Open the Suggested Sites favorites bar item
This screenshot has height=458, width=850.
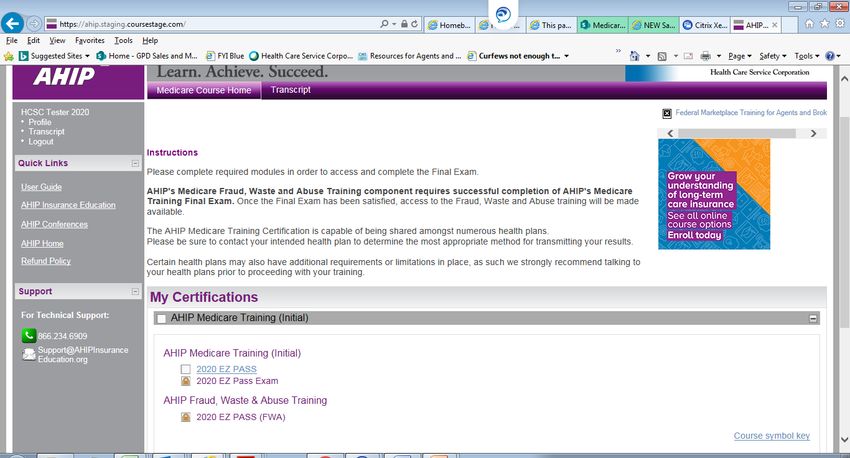point(54,56)
